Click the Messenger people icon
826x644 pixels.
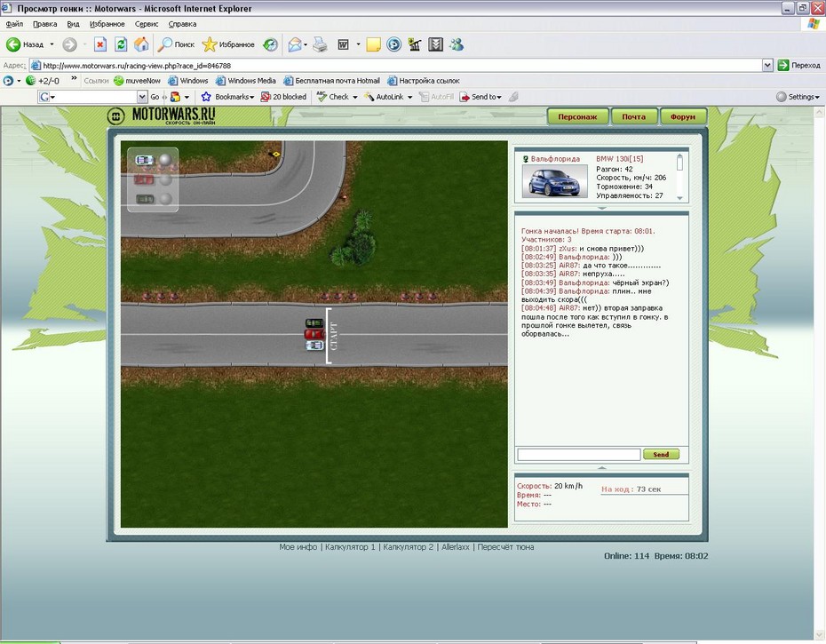[x=457, y=44]
